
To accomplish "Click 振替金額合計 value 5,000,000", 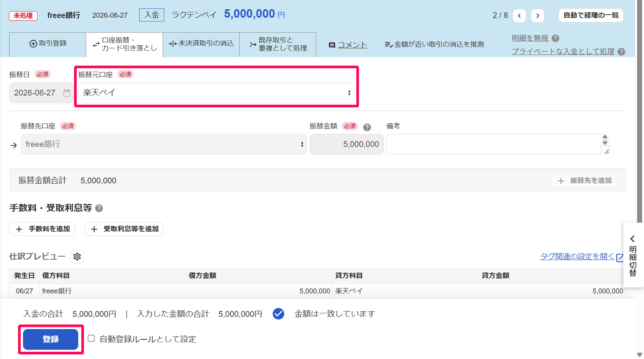I will (98, 181).
